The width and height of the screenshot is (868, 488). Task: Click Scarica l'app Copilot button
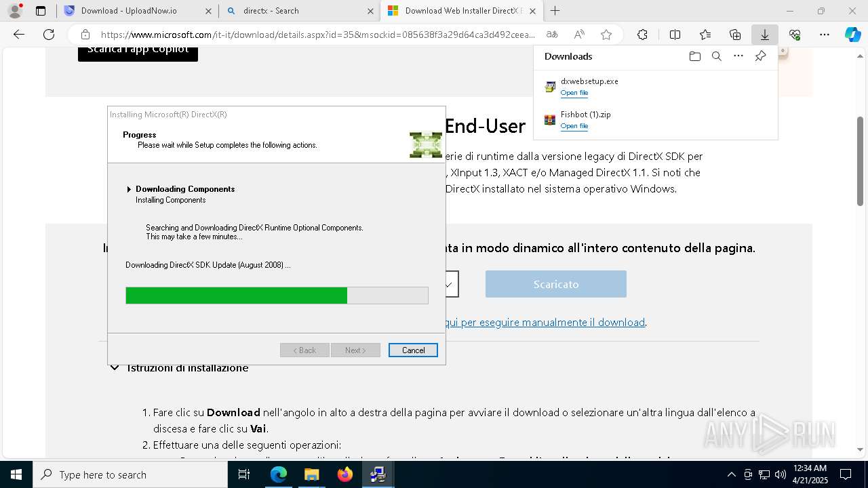(138, 52)
